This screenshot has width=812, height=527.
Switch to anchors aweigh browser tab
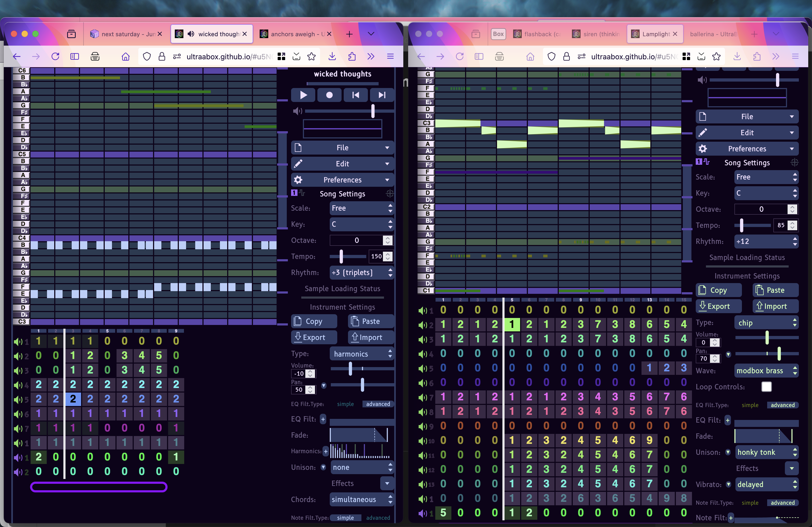293,34
